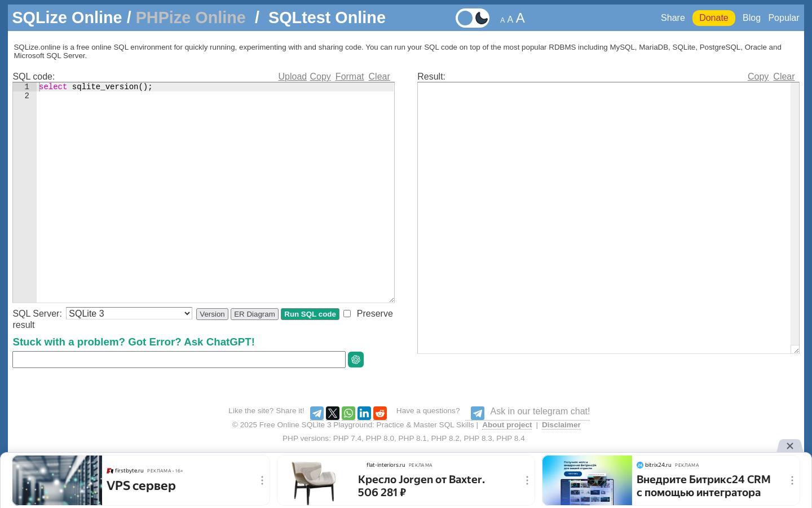Click Upload above the SQL editor
This screenshot has height=508, width=812.
pyautogui.click(x=292, y=77)
